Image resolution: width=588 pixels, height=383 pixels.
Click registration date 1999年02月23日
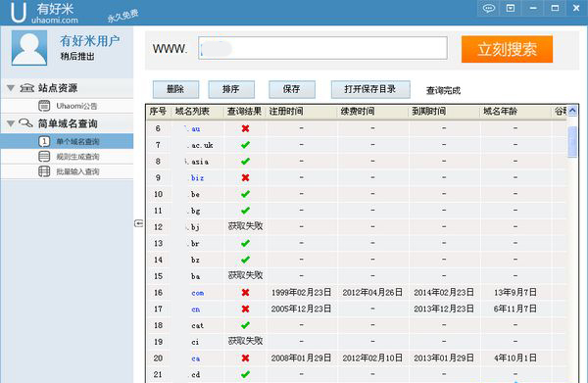[301, 292]
